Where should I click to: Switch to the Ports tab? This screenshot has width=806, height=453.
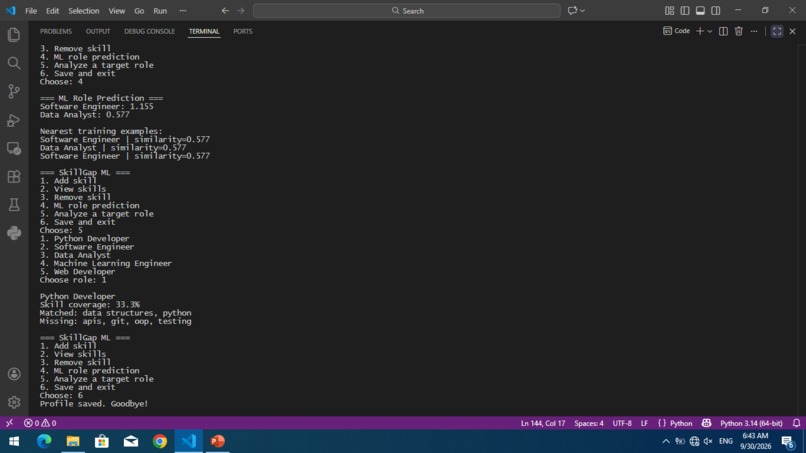click(x=243, y=31)
